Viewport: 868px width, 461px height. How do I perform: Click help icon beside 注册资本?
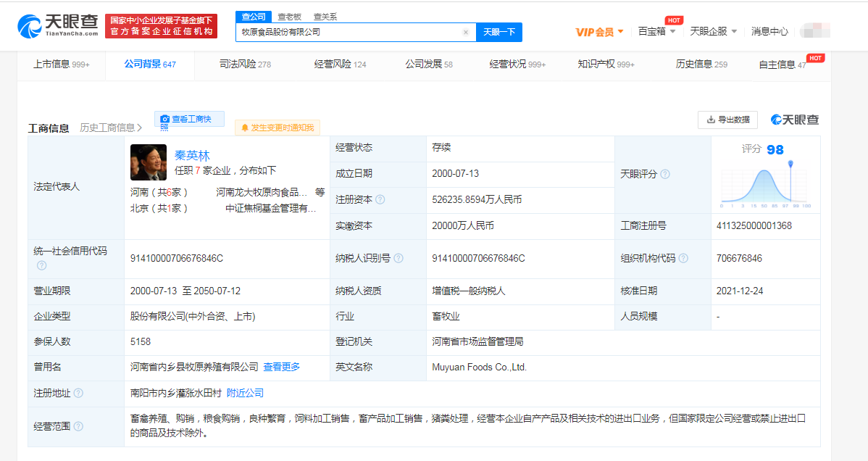(380, 199)
